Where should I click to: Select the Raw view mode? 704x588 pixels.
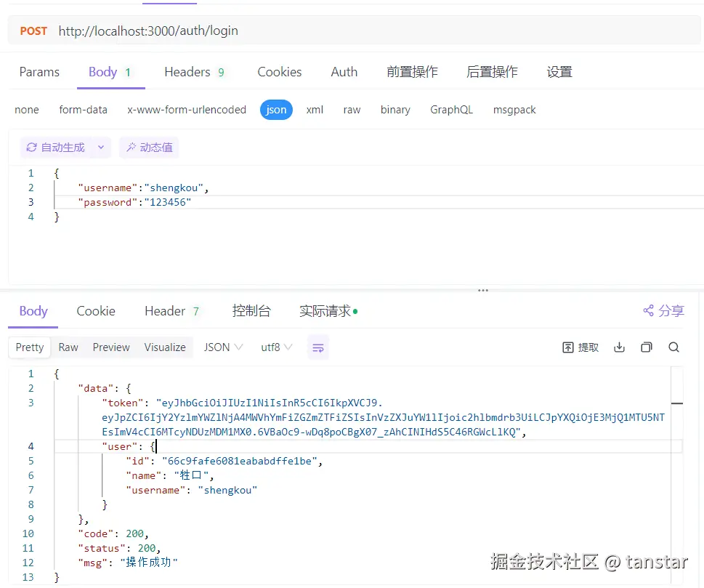[68, 347]
